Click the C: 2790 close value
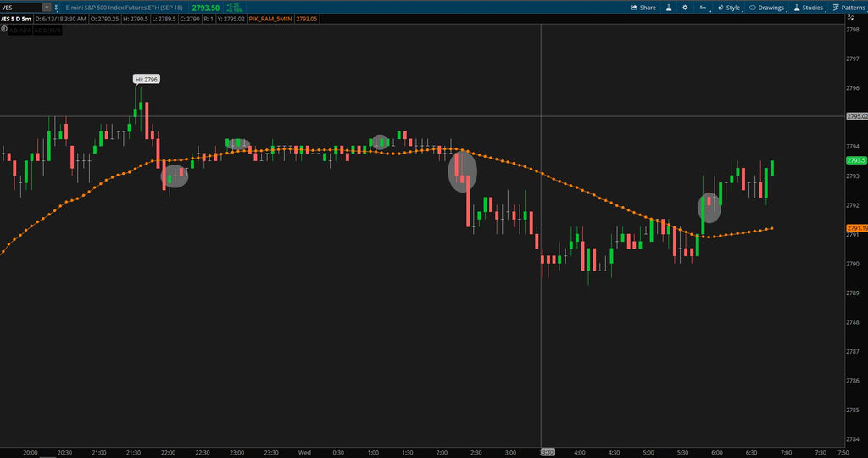The height and width of the screenshot is (458, 868). (x=189, y=19)
